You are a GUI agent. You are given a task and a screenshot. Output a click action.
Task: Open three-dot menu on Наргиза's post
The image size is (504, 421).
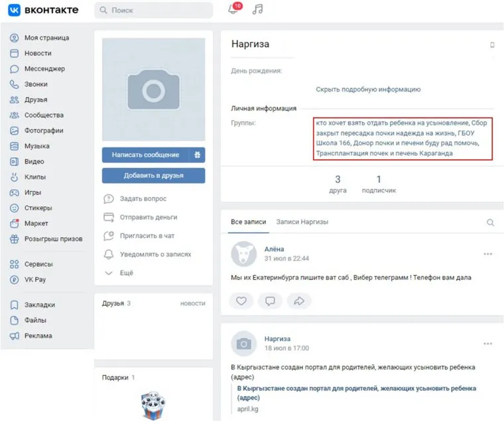488,343
